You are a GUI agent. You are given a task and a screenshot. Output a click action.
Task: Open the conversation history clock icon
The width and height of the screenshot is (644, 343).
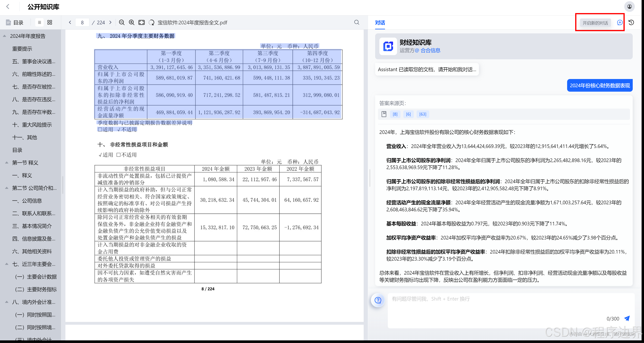pos(631,23)
